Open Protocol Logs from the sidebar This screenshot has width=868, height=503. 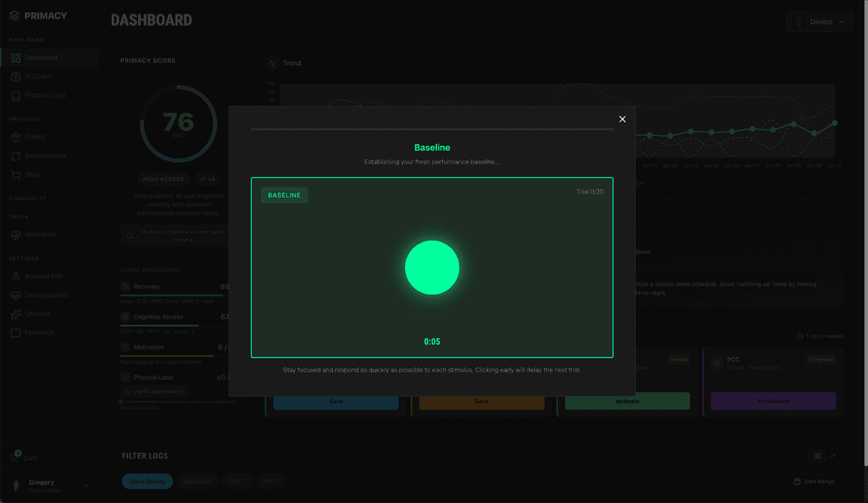pos(16,95)
